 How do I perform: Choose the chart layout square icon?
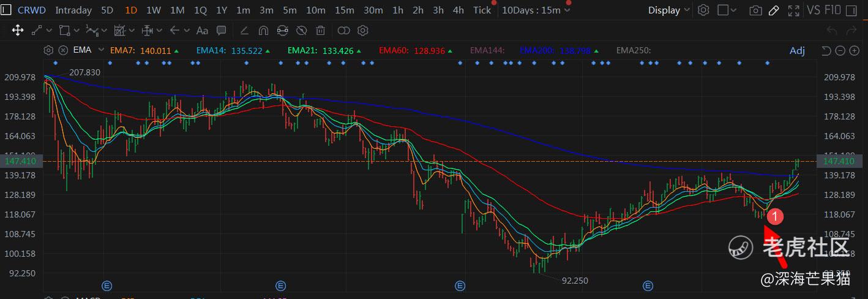coord(723,10)
